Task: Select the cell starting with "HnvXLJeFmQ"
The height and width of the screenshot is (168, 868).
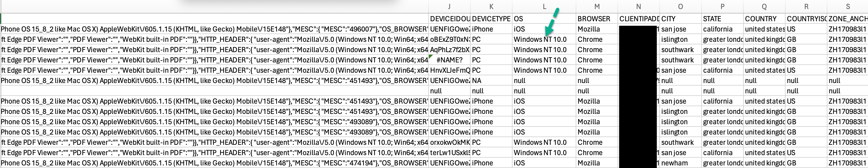Action: [449, 71]
